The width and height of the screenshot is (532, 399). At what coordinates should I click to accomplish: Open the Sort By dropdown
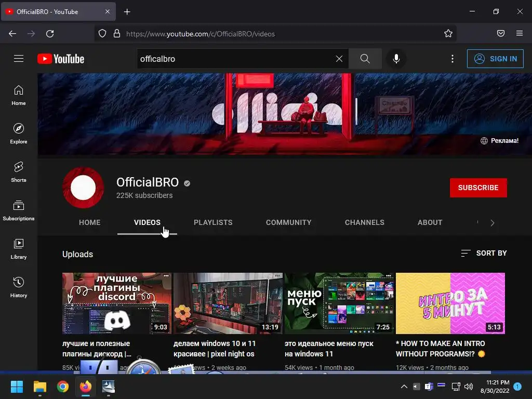point(484,253)
